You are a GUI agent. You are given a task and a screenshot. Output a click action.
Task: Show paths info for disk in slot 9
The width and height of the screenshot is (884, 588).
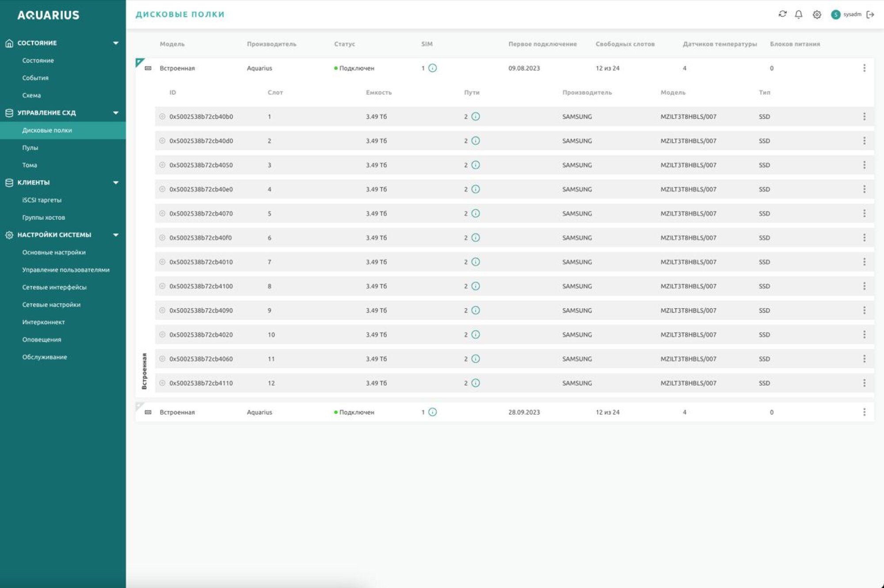tap(476, 310)
